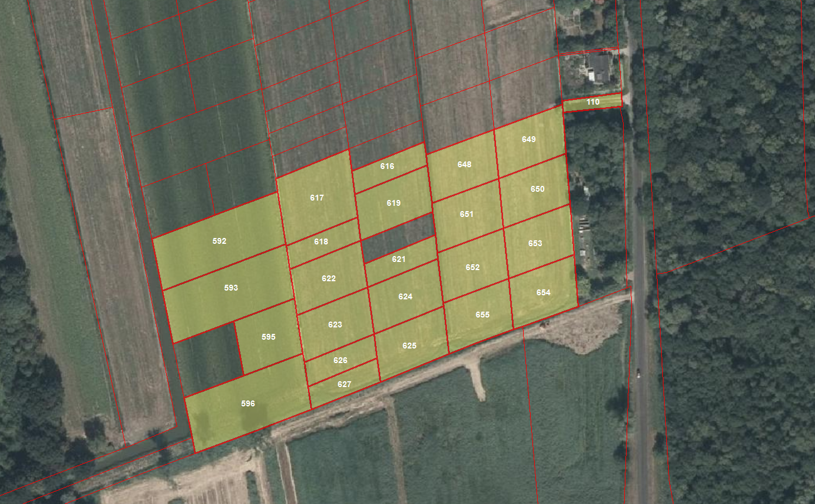Image resolution: width=815 pixels, height=504 pixels.
Task: Click parcel number 623
Action: point(335,325)
